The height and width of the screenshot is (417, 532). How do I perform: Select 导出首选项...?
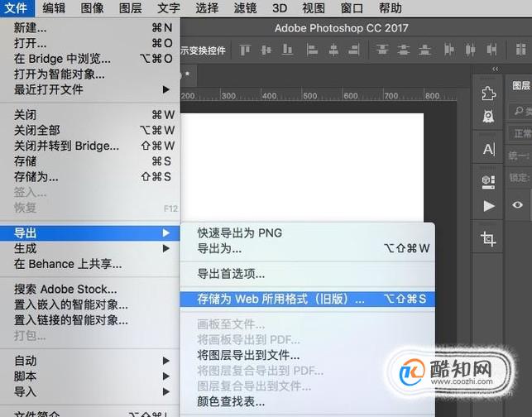click(x=308, y=274)
